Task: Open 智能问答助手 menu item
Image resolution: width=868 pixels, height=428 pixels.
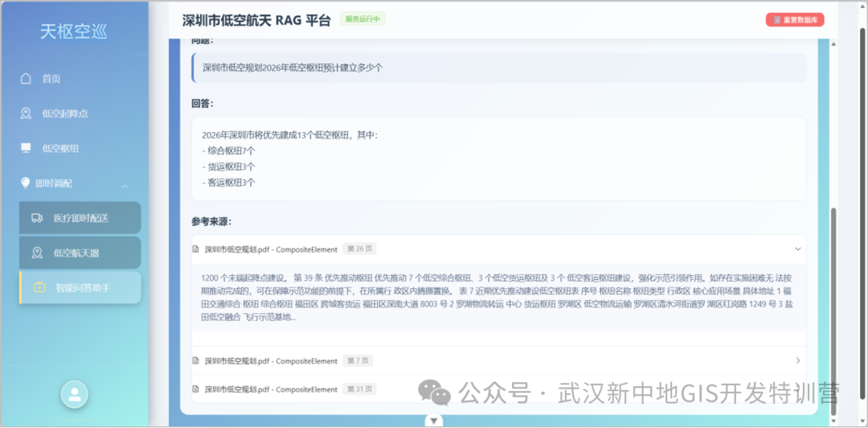Action: point(80,287)
